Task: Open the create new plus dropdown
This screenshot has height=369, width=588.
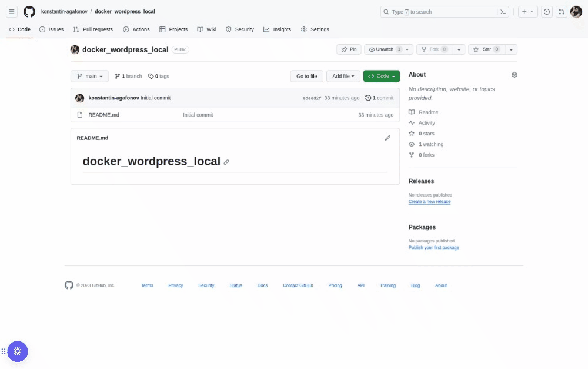Action: tap(527, 12)
